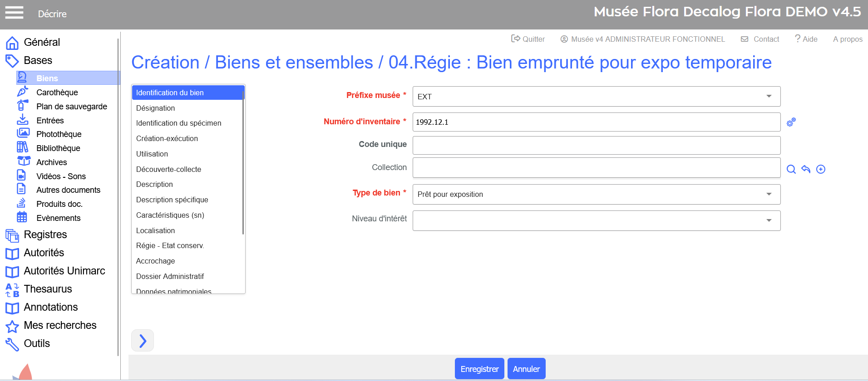Click the Annotations book icon
Image resolution: width=868 pixels, height=381 pixels.
12,308
